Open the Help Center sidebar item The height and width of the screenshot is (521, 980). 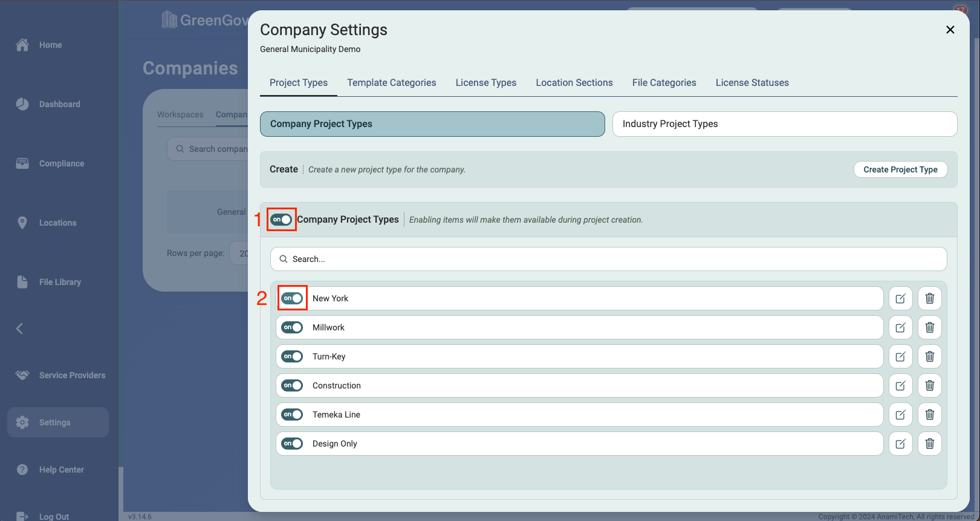pyautogui.click(x=60, y=470)
